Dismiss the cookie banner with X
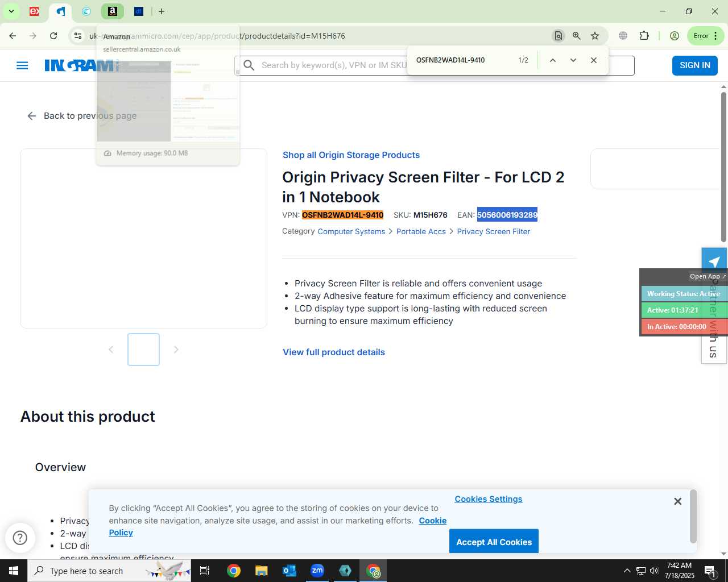Viewport: 728px width, 582px height. coord(677,501)
